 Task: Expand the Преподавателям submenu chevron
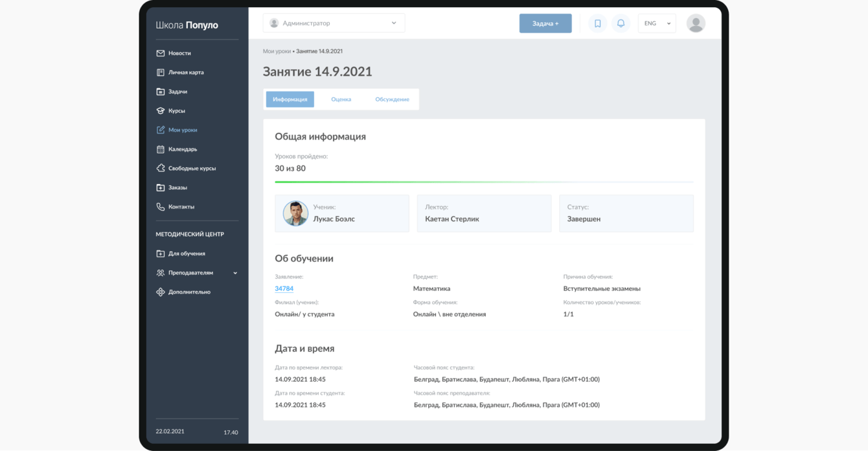(235, 273)
